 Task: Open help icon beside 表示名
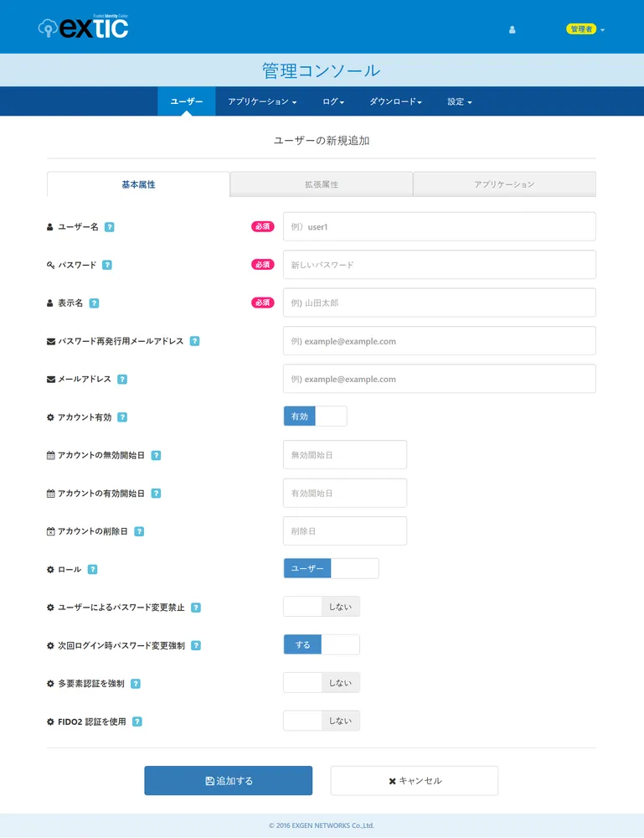click(94, 303)
